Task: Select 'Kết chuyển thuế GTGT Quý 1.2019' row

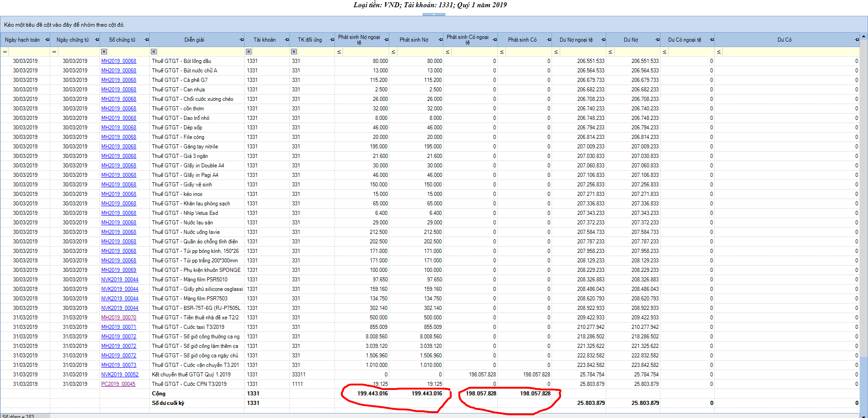Action: point(429,375)
